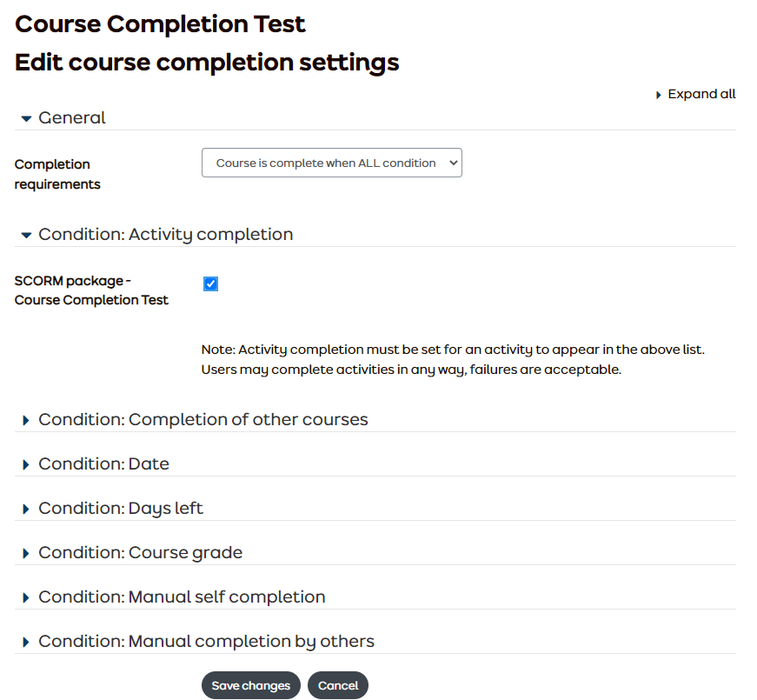Click the disclosure triangle beside Condition: Date
This screenshot has height=700, width=757.
tap(25, 463)
